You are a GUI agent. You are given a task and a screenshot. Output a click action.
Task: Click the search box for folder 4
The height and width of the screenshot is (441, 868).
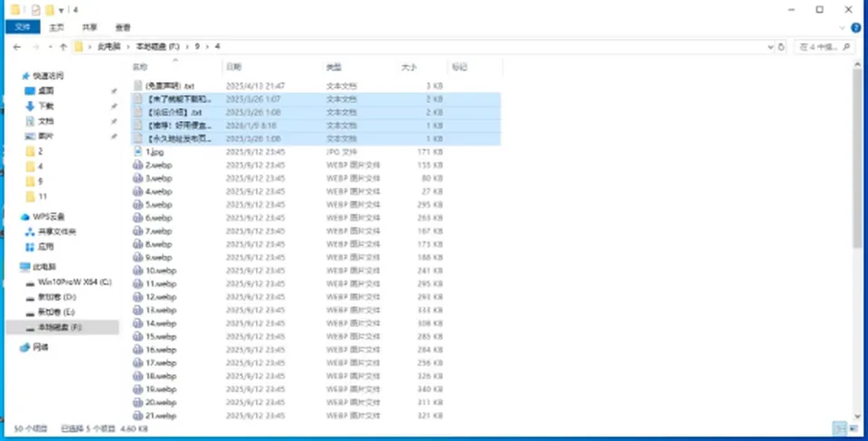tap(824, 47)
